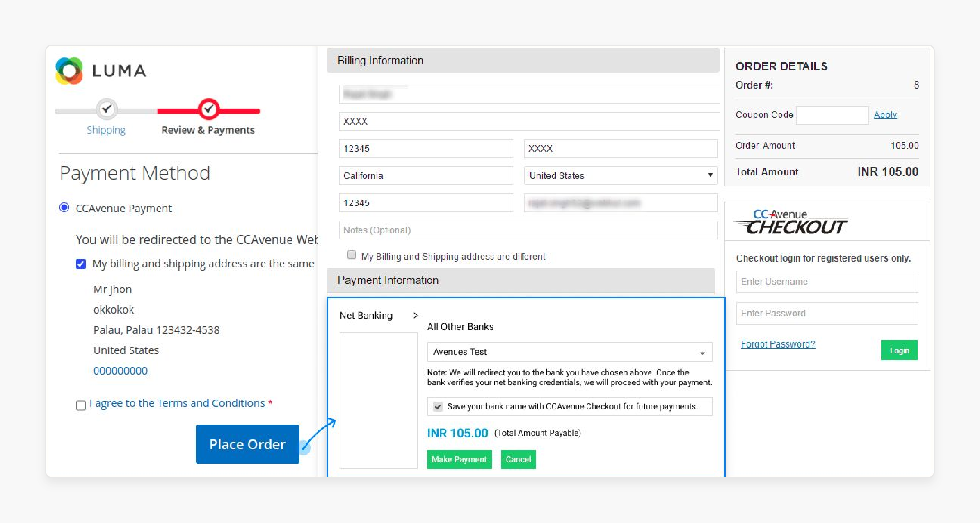
Task: Click the CCAvenue Checkout logo
Action: [790, 222]
